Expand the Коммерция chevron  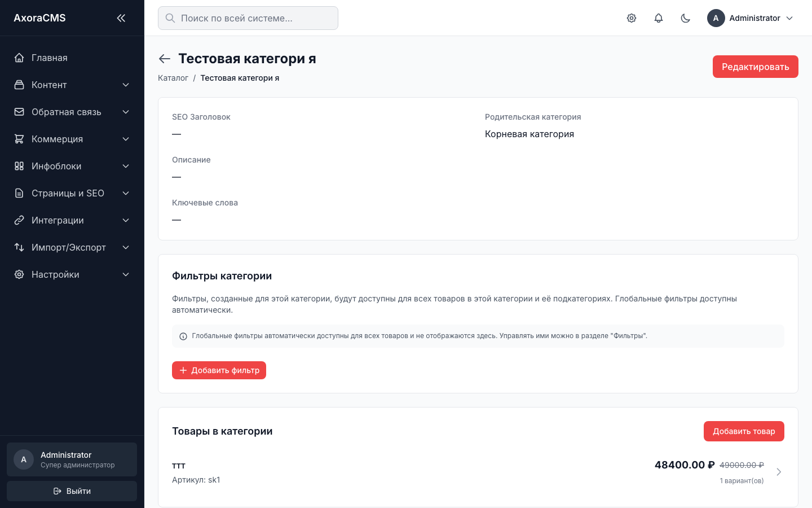pyautogui.click(x=126, y=139)
